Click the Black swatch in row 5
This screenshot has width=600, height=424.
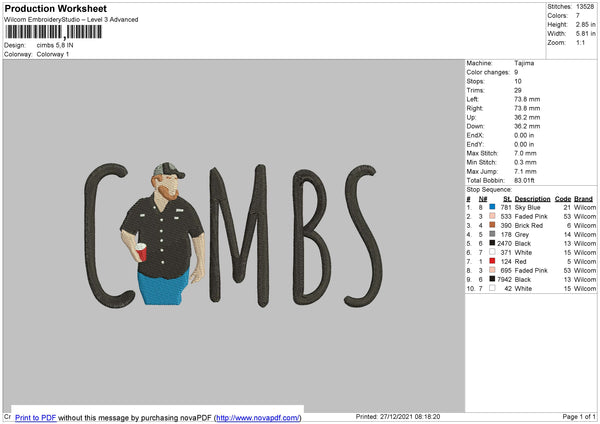492,243
